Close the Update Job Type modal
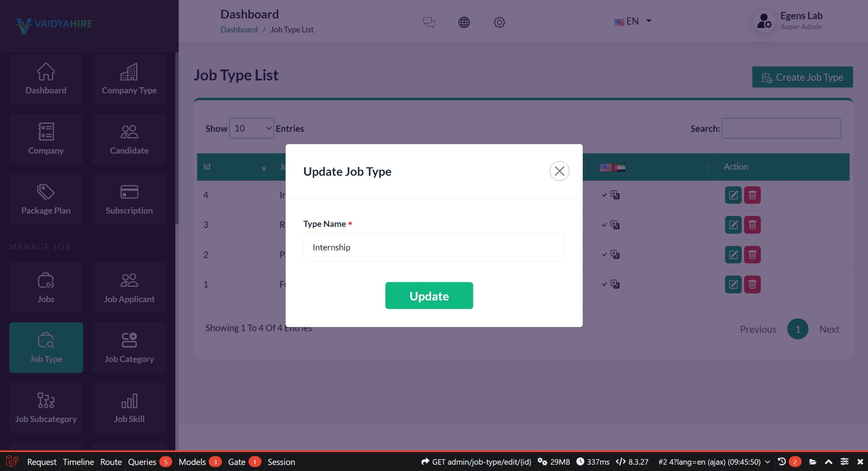Viewport: 868px width, 471px height. 559,171
